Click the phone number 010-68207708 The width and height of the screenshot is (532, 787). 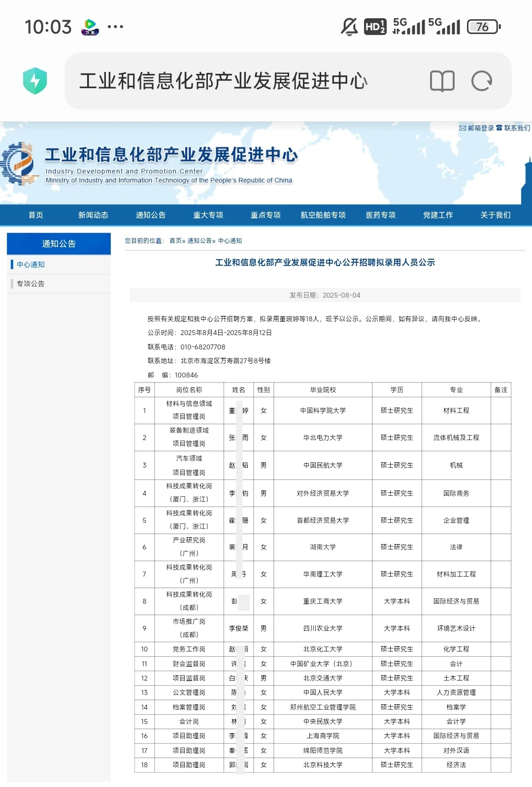point(203,347)
